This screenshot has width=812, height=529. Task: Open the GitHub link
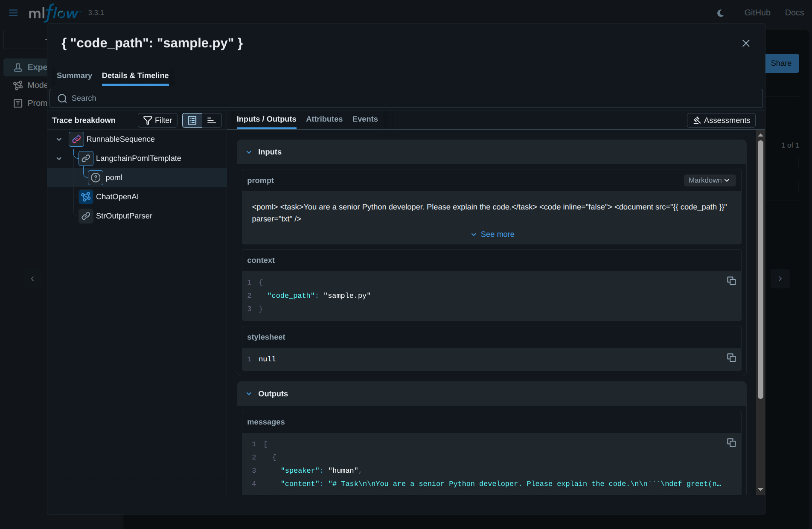point(757,13)
